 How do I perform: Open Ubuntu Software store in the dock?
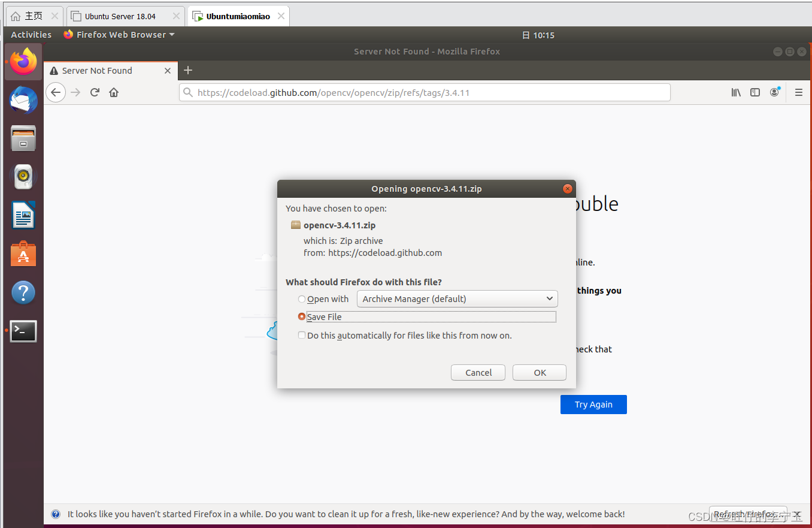point(23,254)
